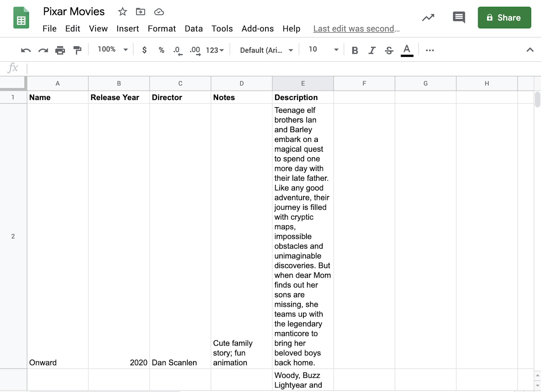541x392 pixels.
Task: Select the paint format roller icon
Action: [x=77, y=50]
